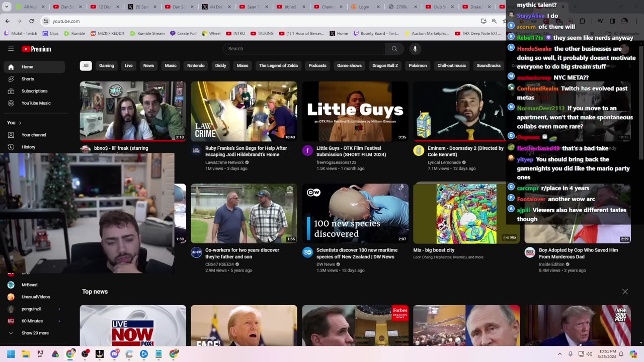Open the DW News channel avatar
The width and height of the screenshot is (644, 362).
pos(307,252)
